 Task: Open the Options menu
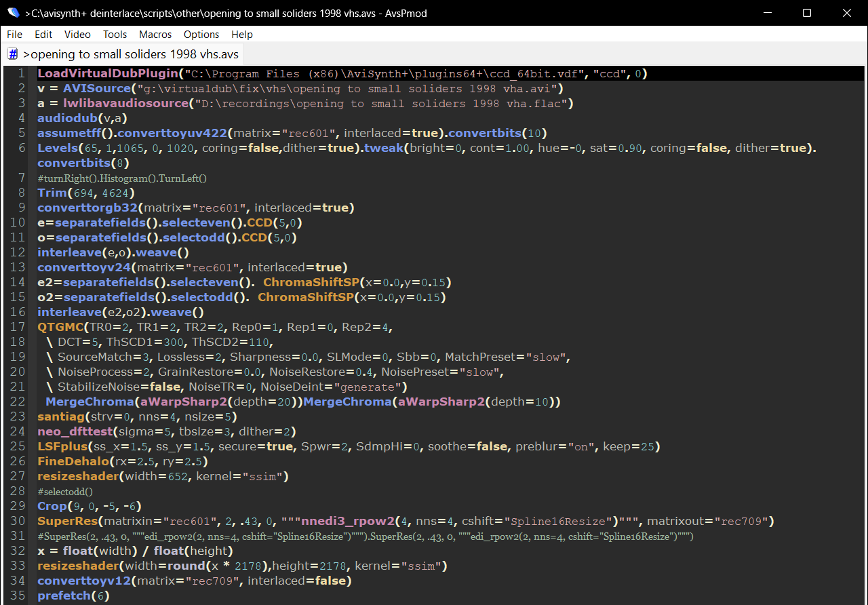(201, 34)
